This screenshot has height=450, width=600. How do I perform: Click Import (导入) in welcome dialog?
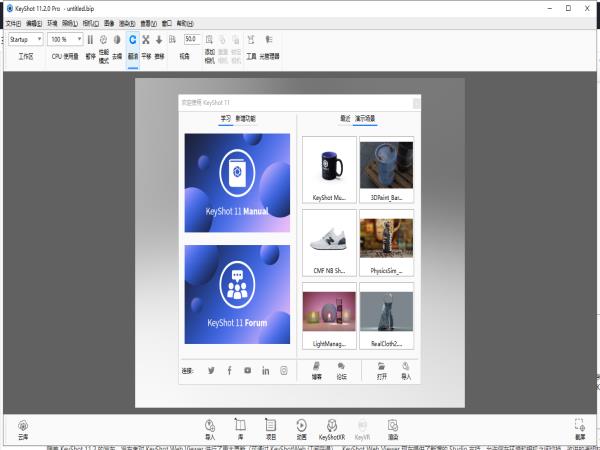(406, 371)
